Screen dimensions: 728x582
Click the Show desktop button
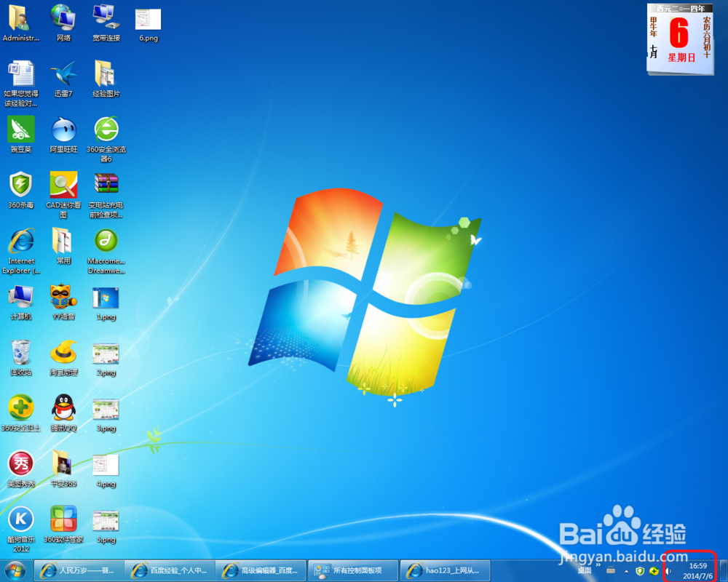click(723, 571)
